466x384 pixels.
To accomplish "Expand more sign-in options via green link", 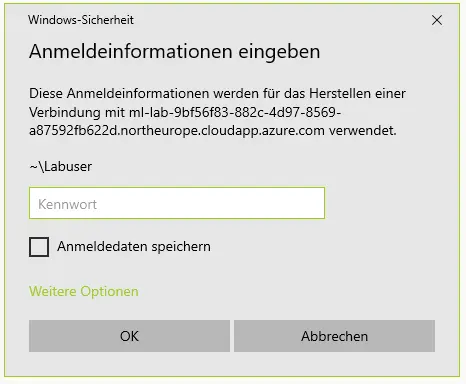I will point(84,291).
